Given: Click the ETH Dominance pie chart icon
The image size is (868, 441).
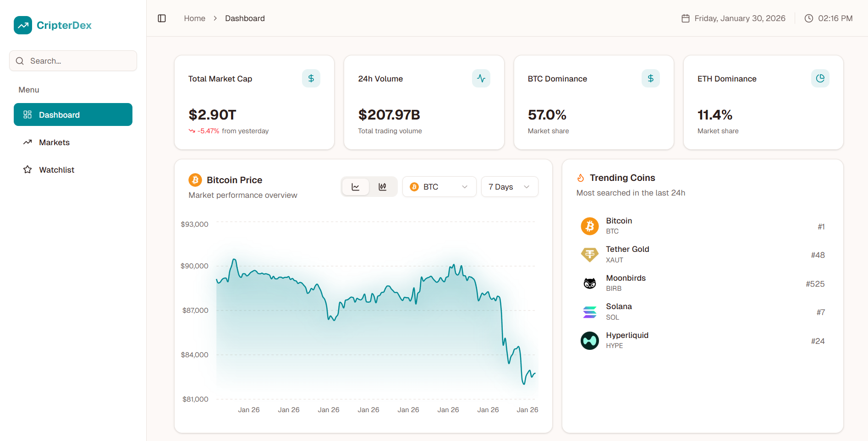Looking at the screenshot, I should pyautogui.click(x=820, y=78).
